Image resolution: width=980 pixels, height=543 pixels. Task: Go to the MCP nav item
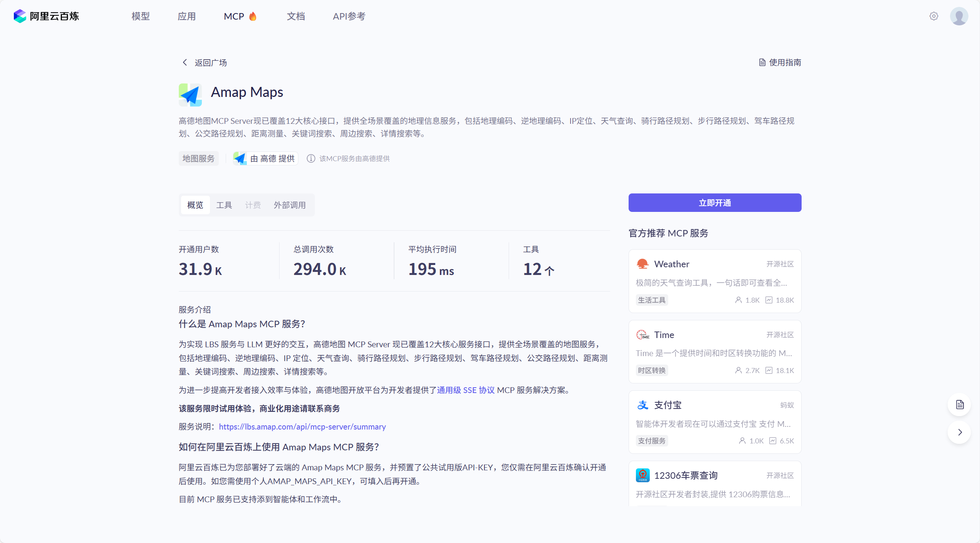[x=240, y=16]
